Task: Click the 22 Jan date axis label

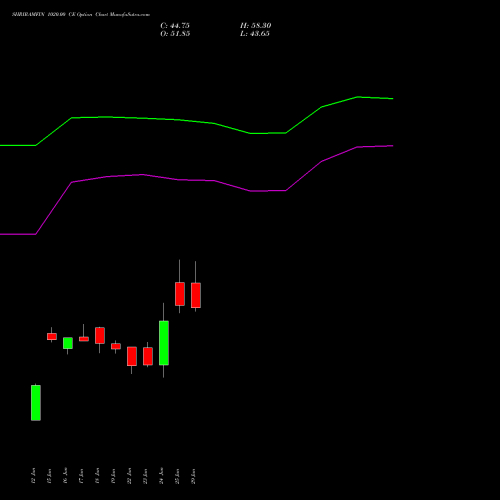Action: click(x=129, y=476)
